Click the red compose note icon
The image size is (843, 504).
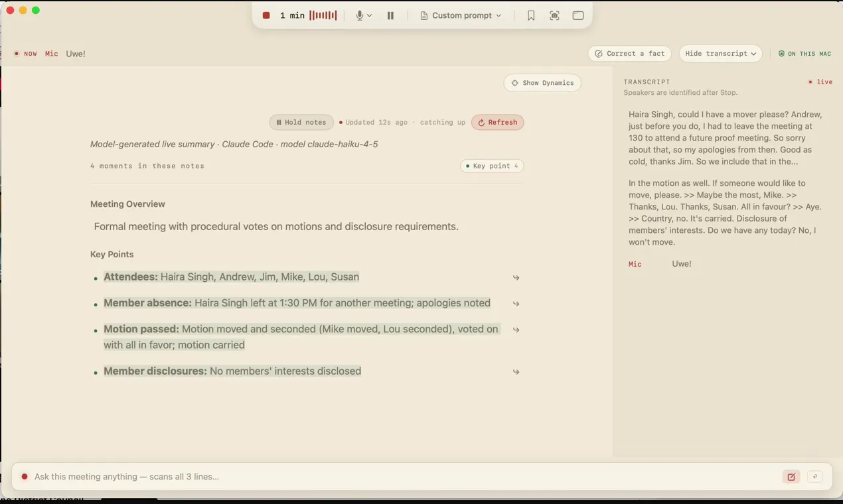(x=791, y=476)
